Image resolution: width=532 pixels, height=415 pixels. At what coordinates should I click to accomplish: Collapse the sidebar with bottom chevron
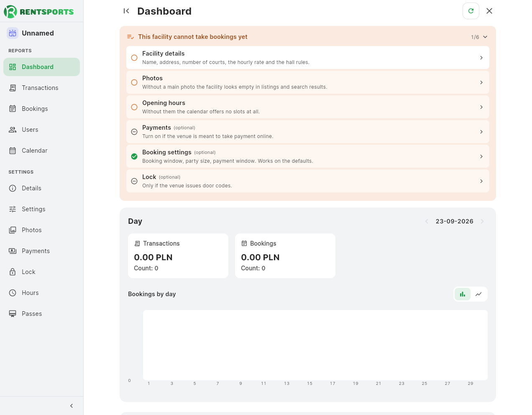(72, 406)
